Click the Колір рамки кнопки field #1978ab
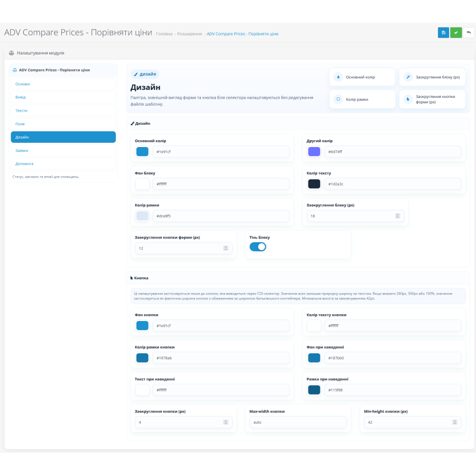 (x=221, y=358)
